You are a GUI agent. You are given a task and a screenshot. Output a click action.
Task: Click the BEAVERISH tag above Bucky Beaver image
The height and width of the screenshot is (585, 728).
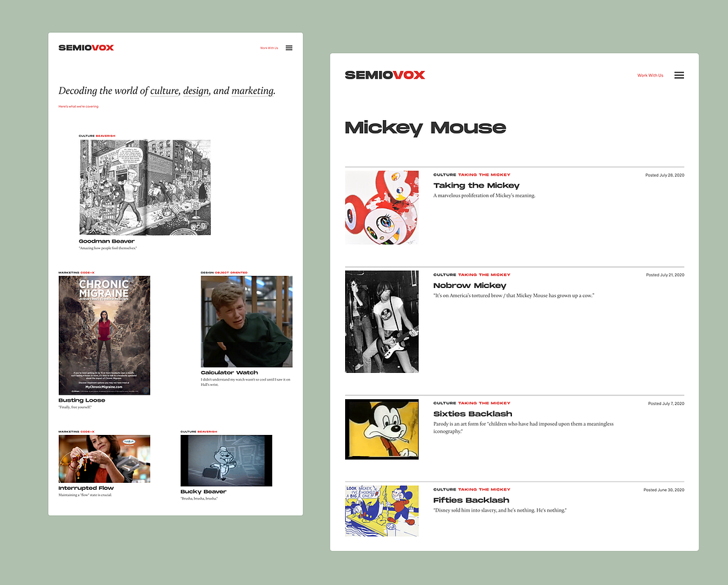[x=207, y=432]
